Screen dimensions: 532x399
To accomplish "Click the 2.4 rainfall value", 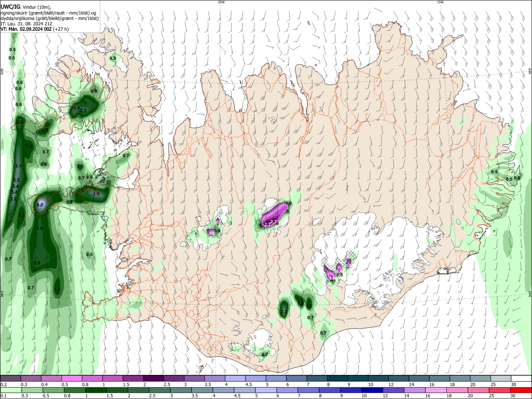I will click(x=76, y=108).
